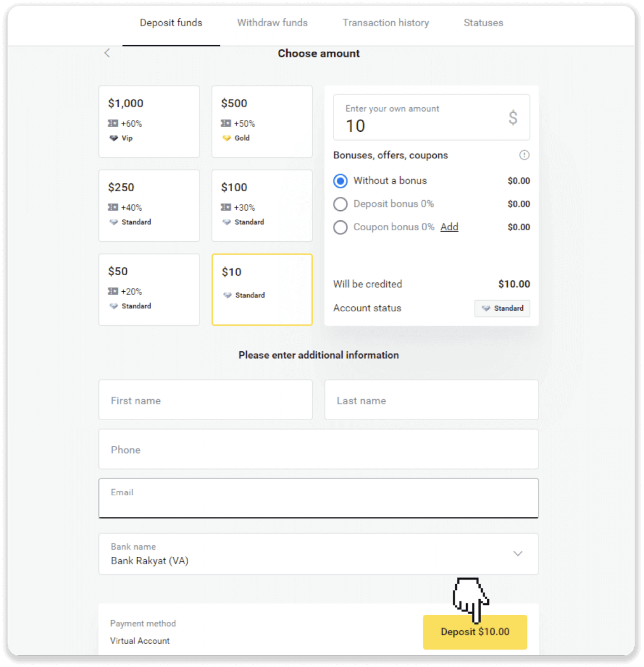Click the Add coupon link
Image resolution: width=644 pixels, height=667 pixels.
click(x=449, y=227)
